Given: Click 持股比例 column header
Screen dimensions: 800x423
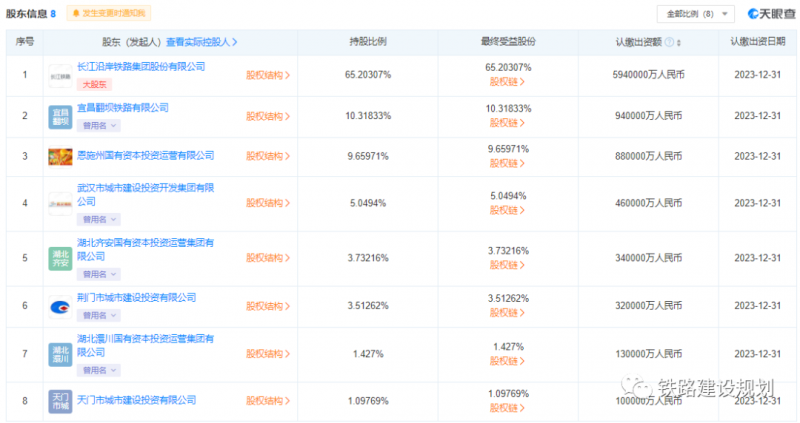Looking at the screenshot, I should (x=368, y=42).
